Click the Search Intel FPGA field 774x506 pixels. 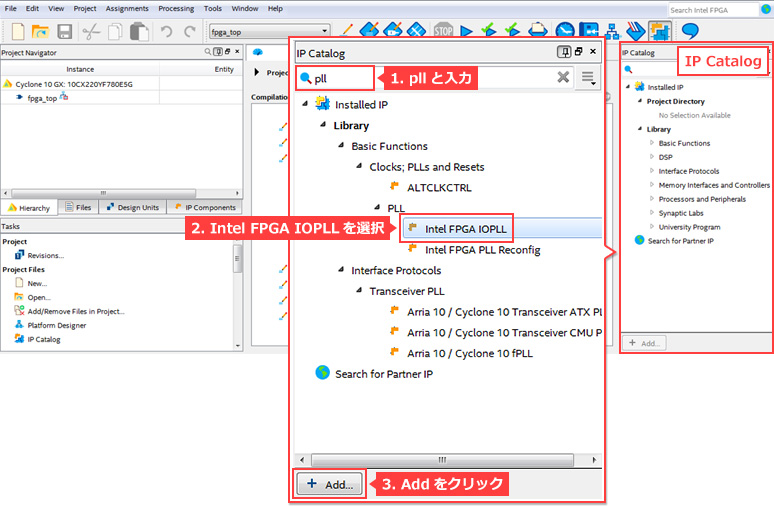(713, 10)
